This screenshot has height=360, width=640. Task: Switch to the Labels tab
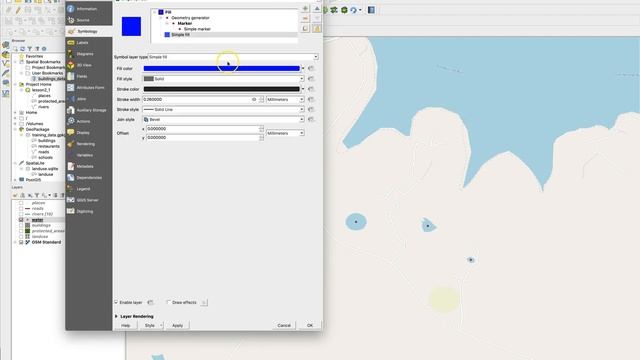(x=88, y=42)
